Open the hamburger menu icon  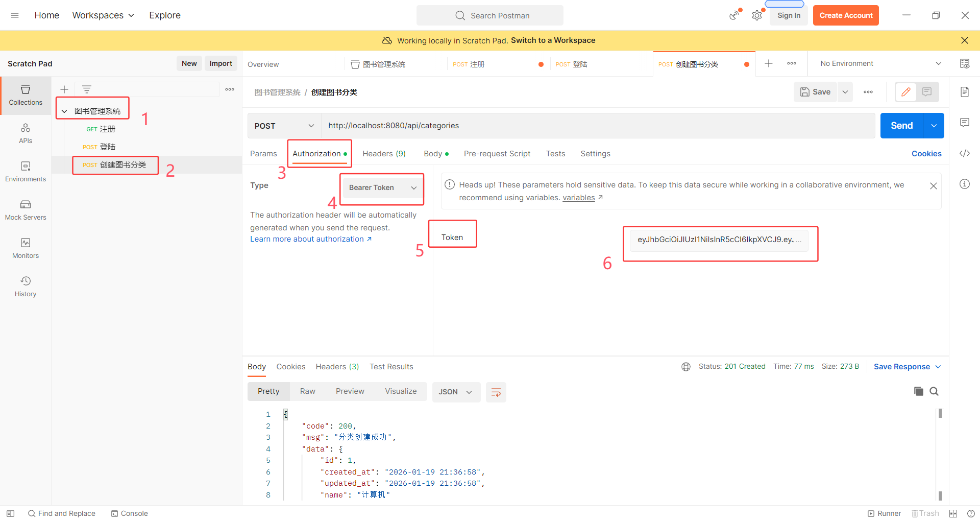[15, 15]
